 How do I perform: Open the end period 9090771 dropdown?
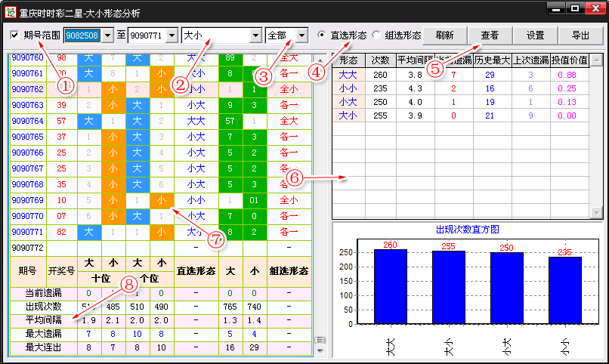tap(171, 35)
